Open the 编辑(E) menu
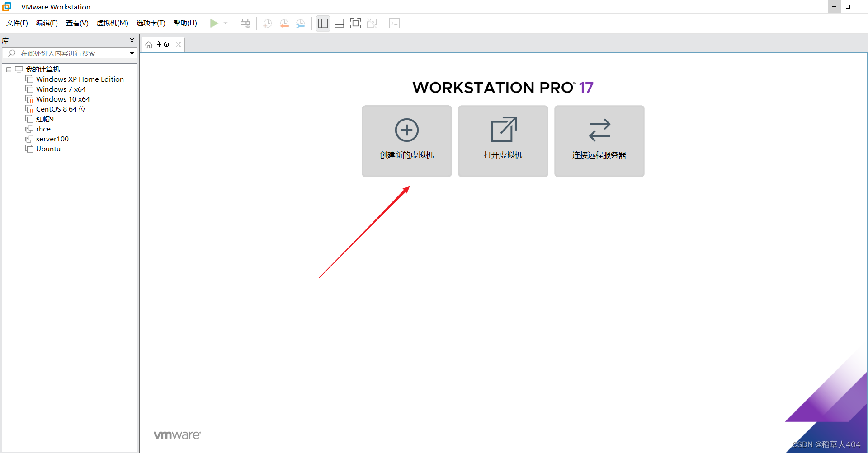 click(x=47, y=23)
